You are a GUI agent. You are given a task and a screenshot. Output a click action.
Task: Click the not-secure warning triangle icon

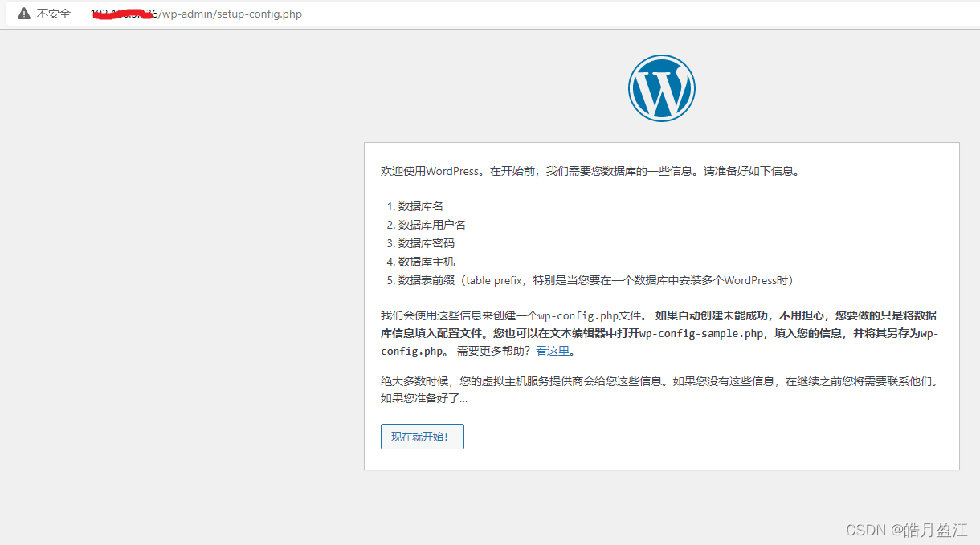coord(24,14)
